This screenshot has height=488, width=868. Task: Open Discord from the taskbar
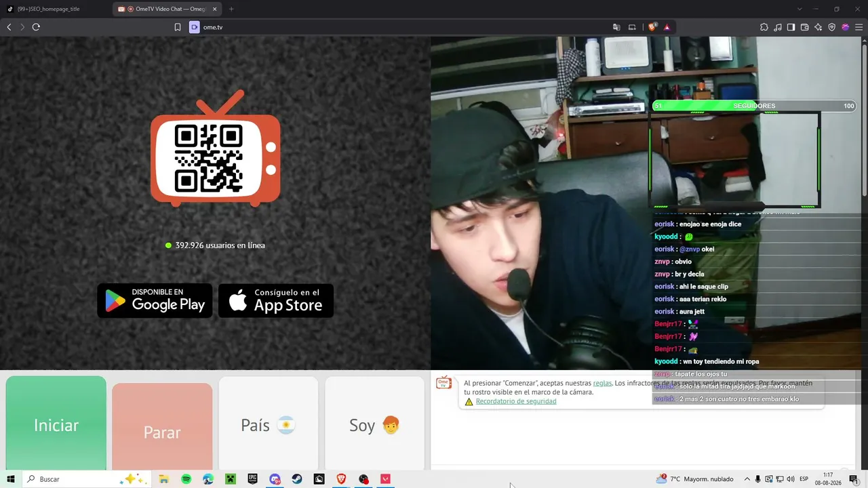click(x=275, y=479)
